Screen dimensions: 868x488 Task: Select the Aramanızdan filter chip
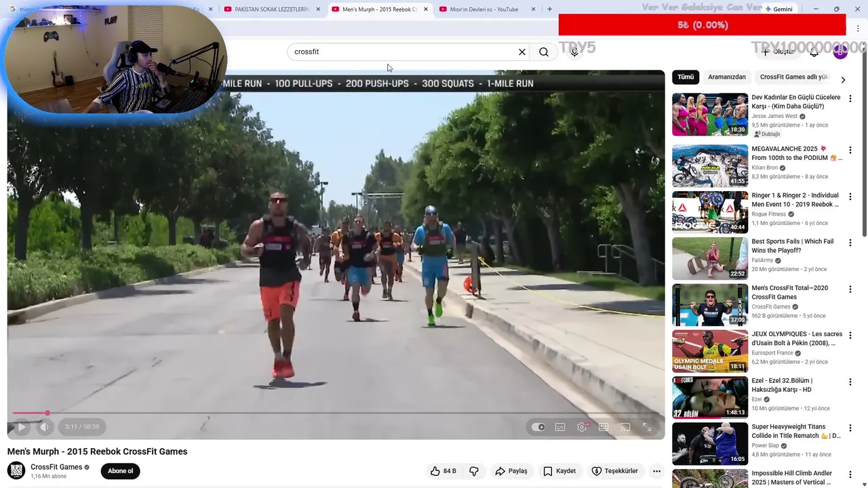point(727,77)
